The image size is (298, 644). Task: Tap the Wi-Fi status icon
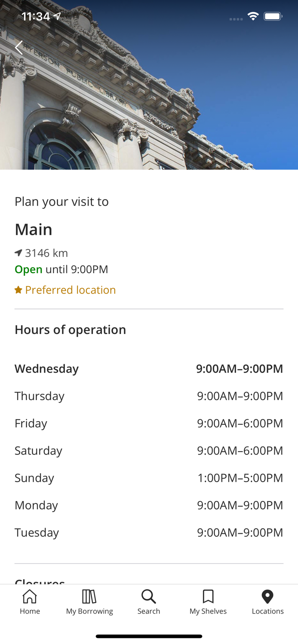(253, 17)
